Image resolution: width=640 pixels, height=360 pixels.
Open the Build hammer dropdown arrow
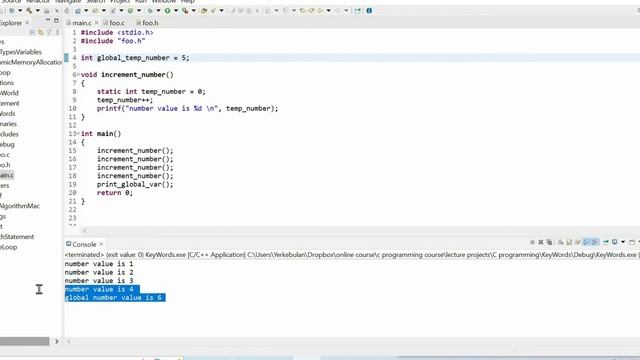38,11
